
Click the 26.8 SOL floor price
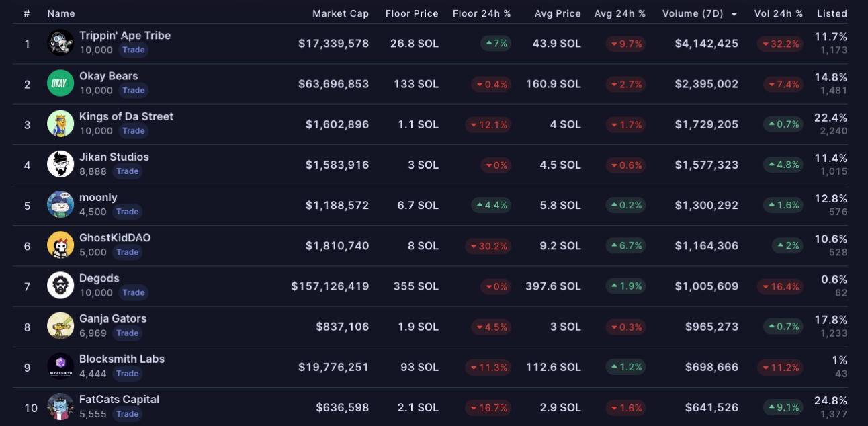coord(415,44)
